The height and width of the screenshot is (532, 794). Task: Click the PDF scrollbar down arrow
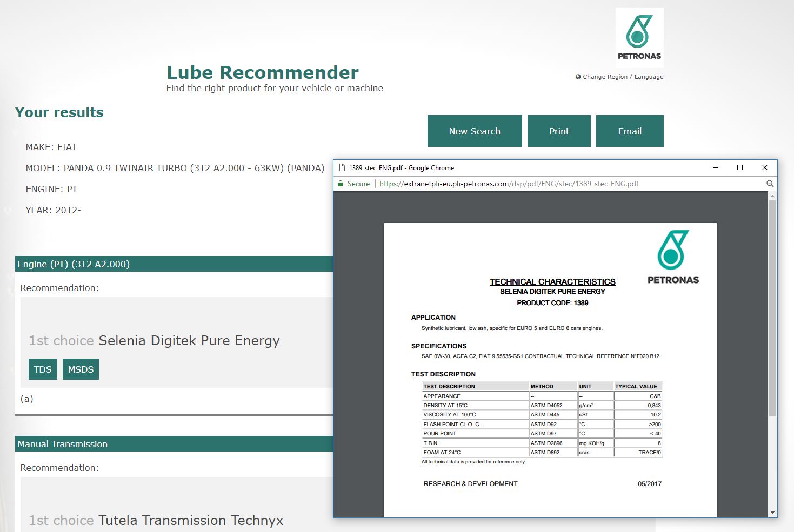772,513
